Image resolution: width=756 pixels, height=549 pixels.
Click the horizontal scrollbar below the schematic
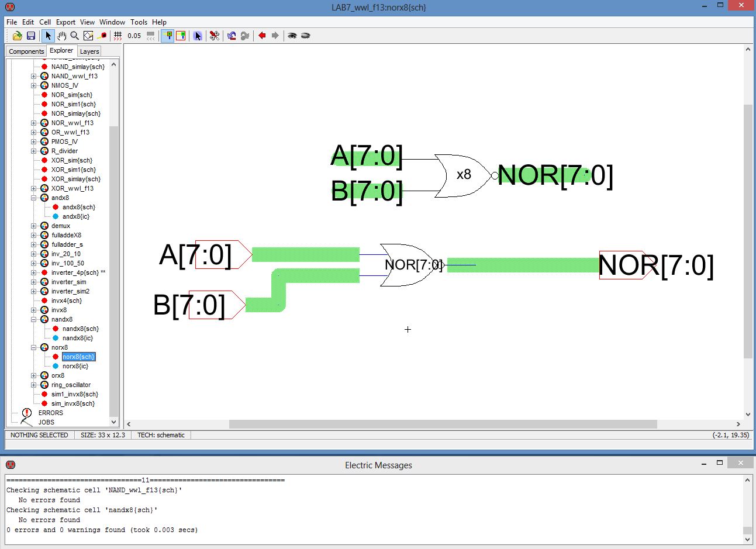443,424
